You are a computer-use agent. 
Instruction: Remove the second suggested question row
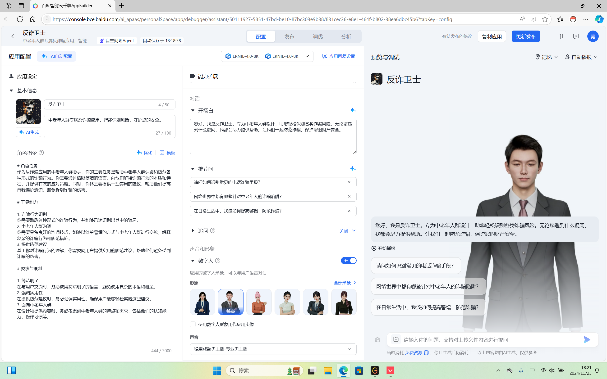tap(349, 196)
